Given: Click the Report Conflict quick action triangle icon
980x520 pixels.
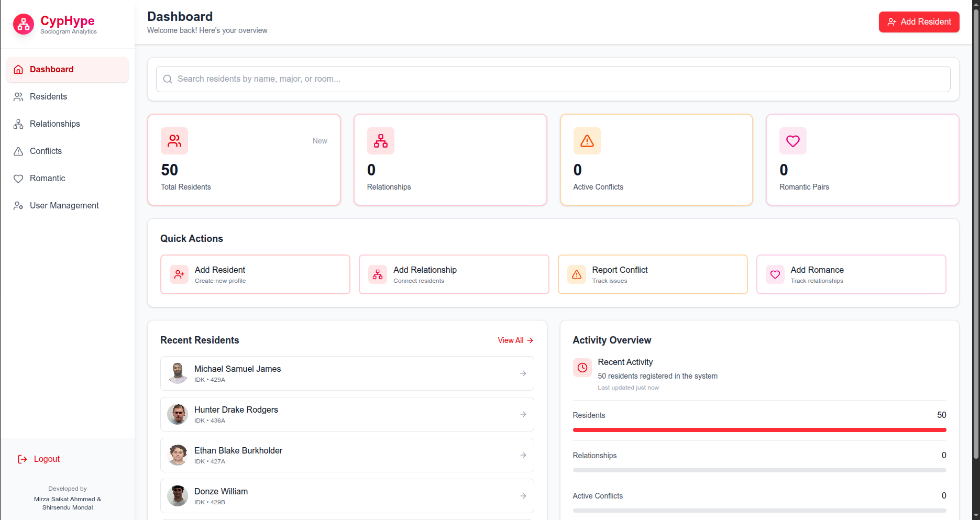Looking at the screenshot, I should click(577, 274).
